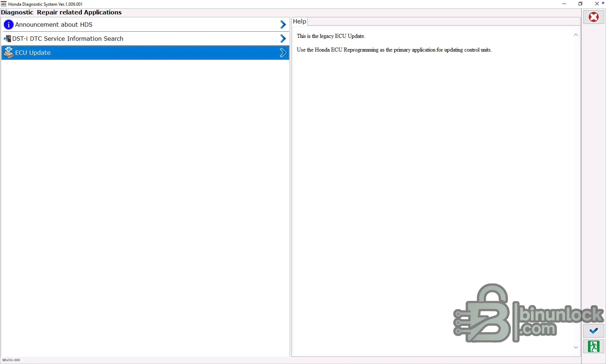
Task: Expand the ECU Update row arrow
Action: pyautogui.click(x=283, y=52)
